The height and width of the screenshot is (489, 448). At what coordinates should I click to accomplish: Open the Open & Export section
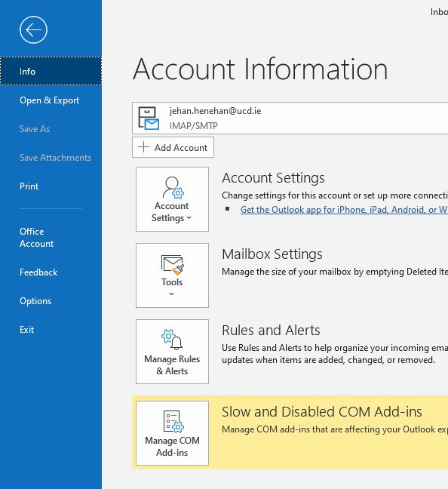[49, 100]
